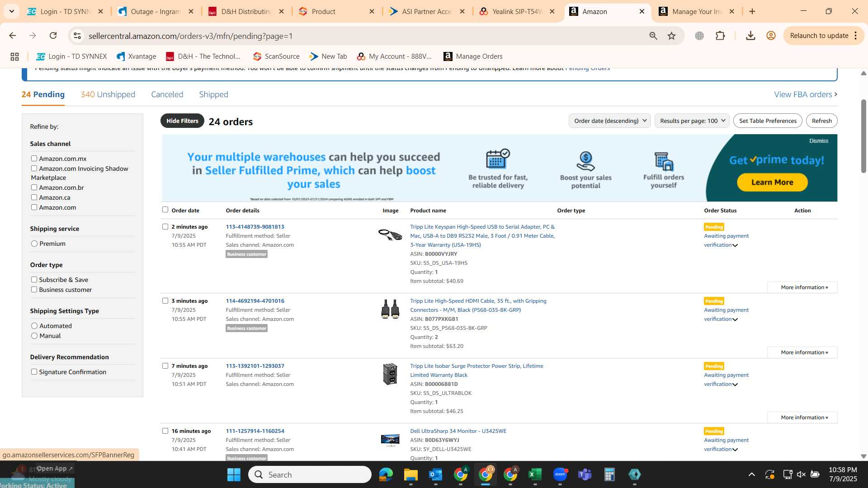Check the Amazon.com.mx sales channel box
Image resolution: width=868 pixels, height=488 pixels.
[34, 159]
